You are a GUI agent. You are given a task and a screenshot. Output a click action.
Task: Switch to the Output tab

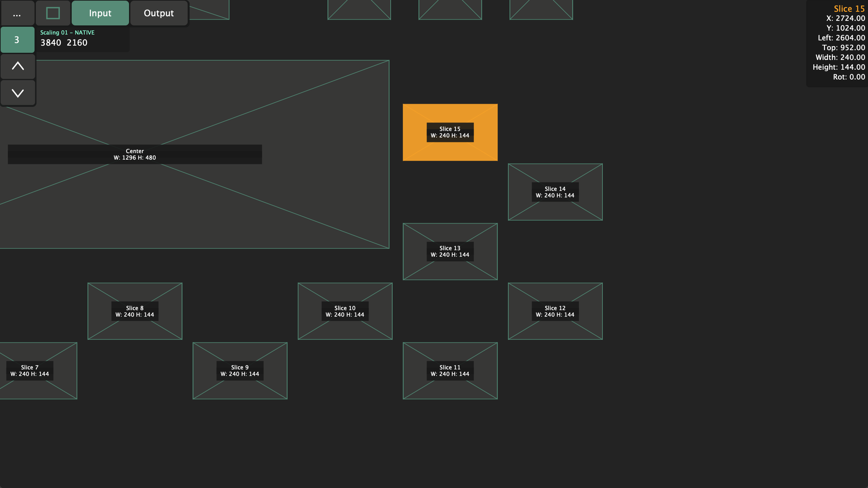tap(159, 13)
